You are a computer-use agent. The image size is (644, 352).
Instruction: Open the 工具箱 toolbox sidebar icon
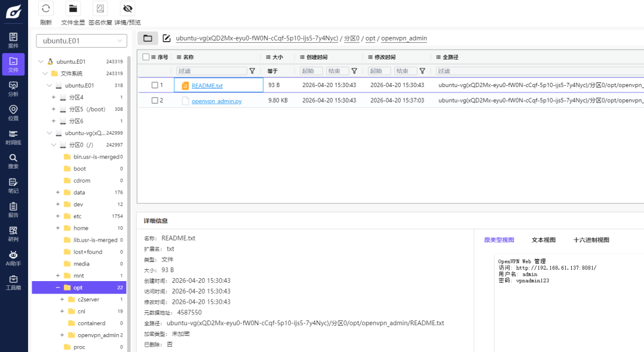point(13,282)
